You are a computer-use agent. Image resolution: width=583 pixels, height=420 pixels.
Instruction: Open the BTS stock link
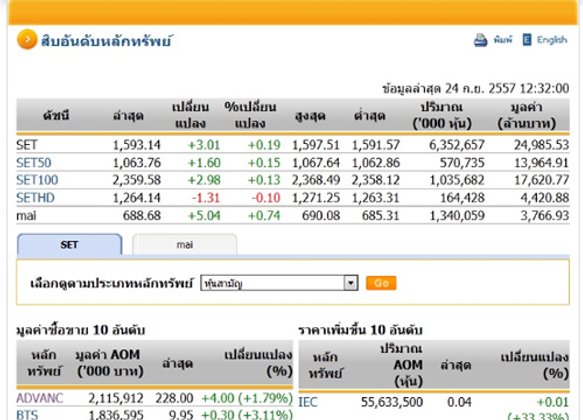27,414
